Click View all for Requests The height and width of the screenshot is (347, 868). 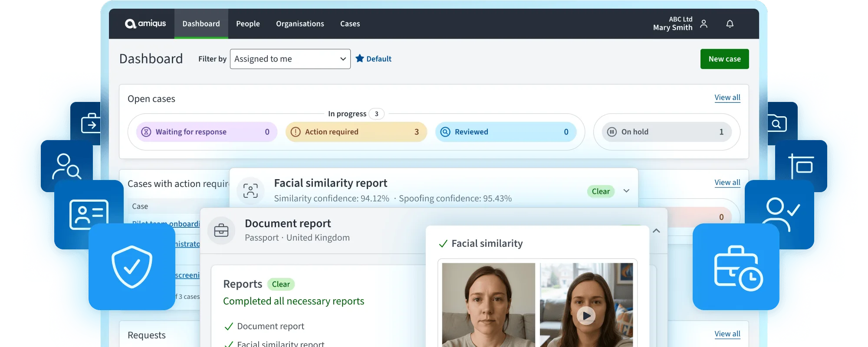pos(727,334)
